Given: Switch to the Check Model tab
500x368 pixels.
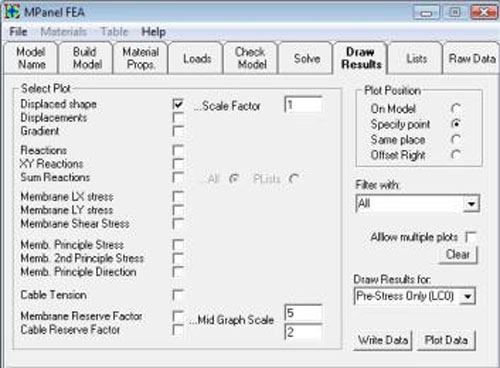Looking at the screenshot, I should tap(251, 58).
